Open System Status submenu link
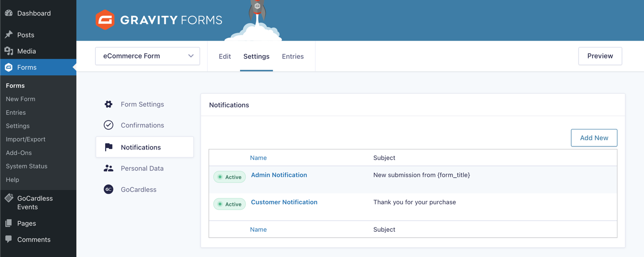This screenshot has height=257, width=644. click(x=27, y=166)
